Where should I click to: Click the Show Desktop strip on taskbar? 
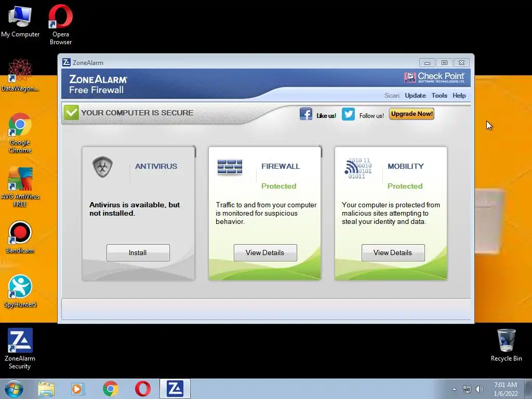click(528, 389)
